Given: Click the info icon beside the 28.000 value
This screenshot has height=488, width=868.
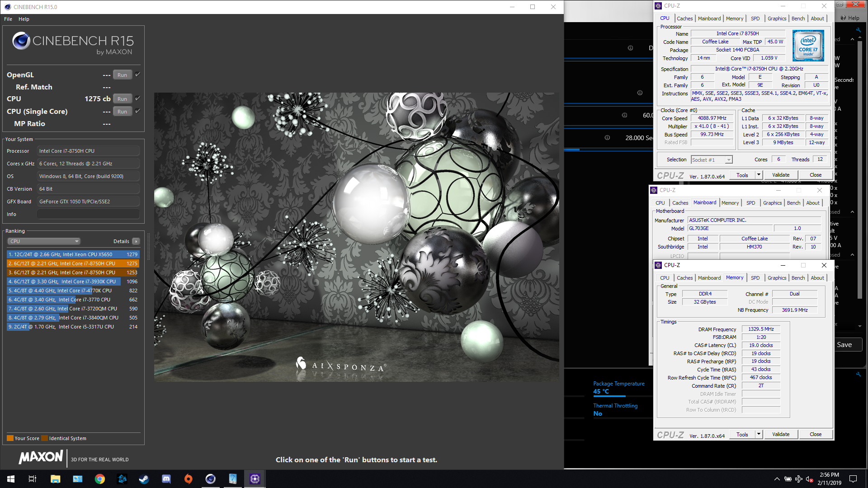Looking at the screenshot, I should pyautogui.click(x=607, y=138).
